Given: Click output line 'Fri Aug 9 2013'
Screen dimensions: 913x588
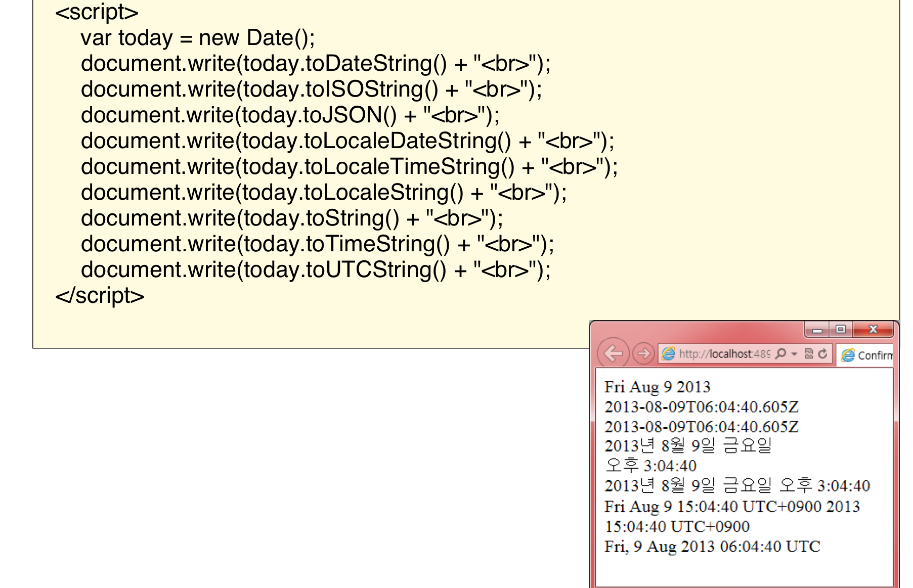Looking at the screenshot, I should pyautogui.click(x=657, y=387).
